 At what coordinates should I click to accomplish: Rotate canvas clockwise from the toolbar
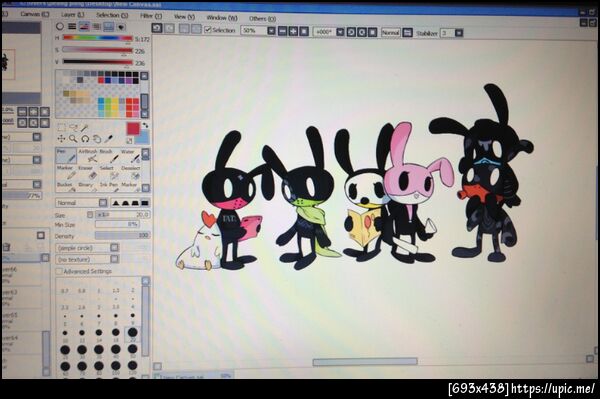(362, 32)
